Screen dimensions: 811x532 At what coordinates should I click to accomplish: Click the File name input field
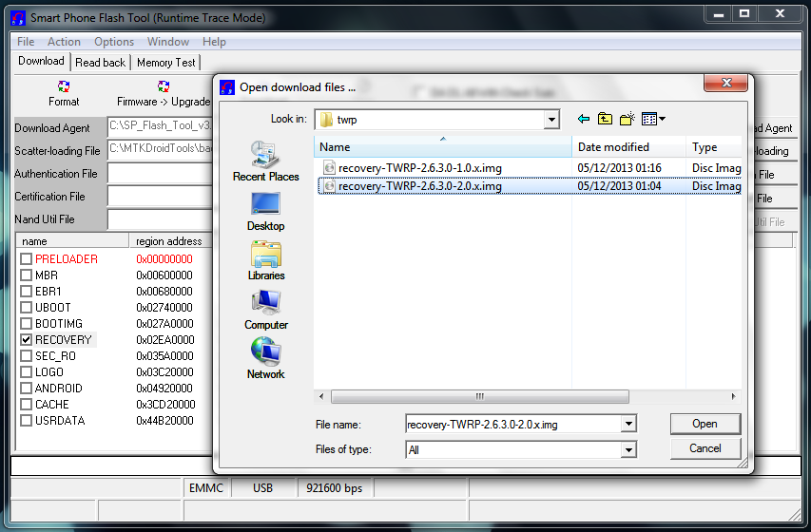pos(513,425)
